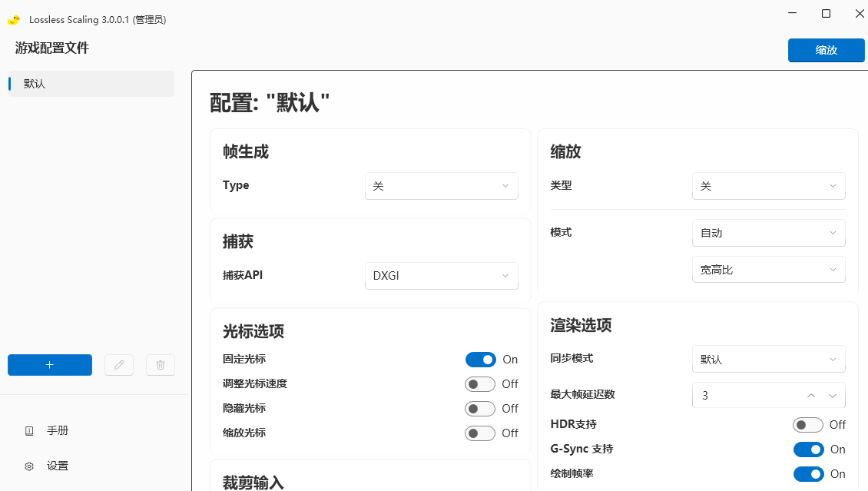Toggle 固定光标 switch off
This screenshot has width=868, height=491.
[481, 360]
